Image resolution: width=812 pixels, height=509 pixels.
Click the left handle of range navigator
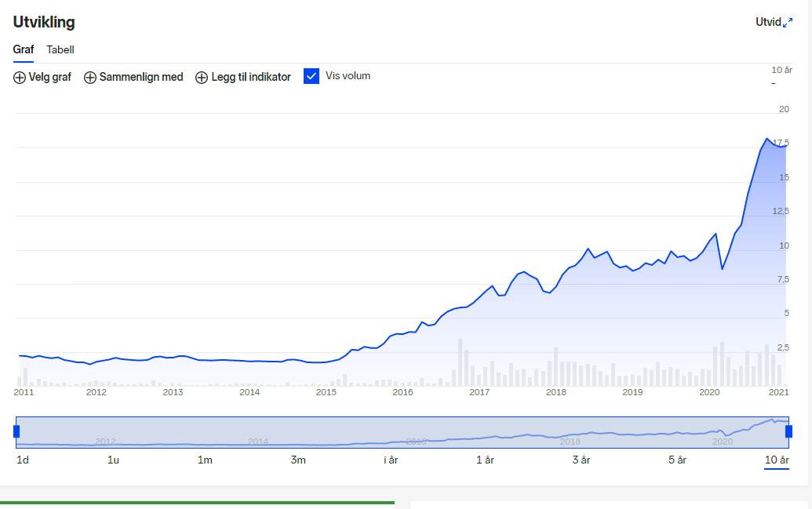click(x=16, y=431)
